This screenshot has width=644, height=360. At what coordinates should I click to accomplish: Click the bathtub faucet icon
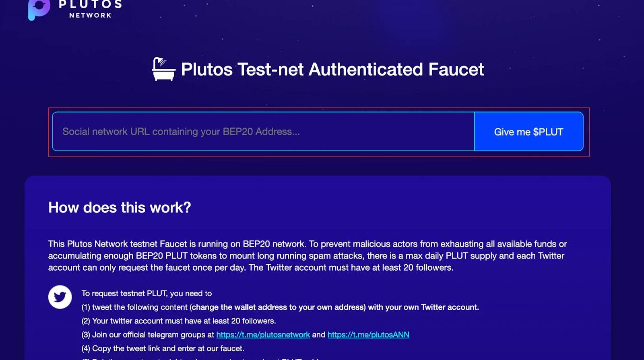pyautogui.click(x=163, y=69)
